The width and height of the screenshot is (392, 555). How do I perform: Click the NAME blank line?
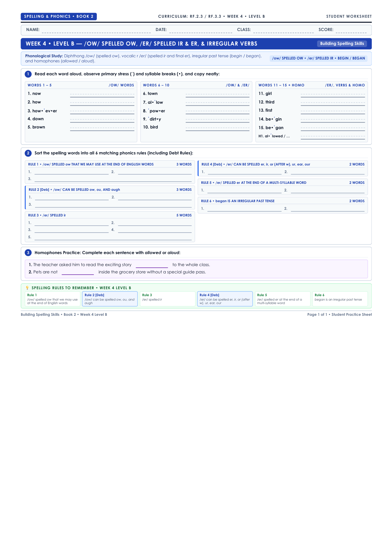click(x=96, y=30)
